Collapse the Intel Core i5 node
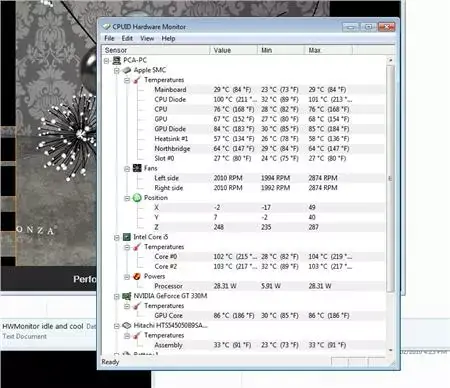Viewport: 450px width, 388px height. click(116, 238)
